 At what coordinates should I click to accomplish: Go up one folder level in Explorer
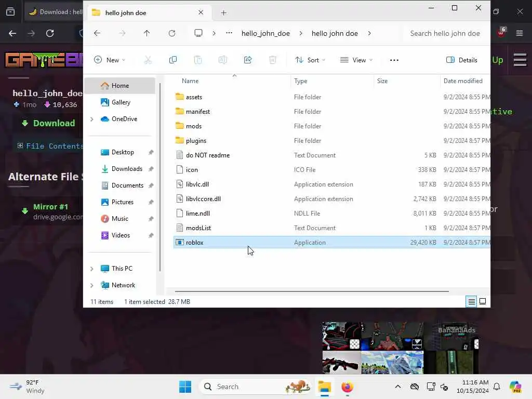coord(147,33)
